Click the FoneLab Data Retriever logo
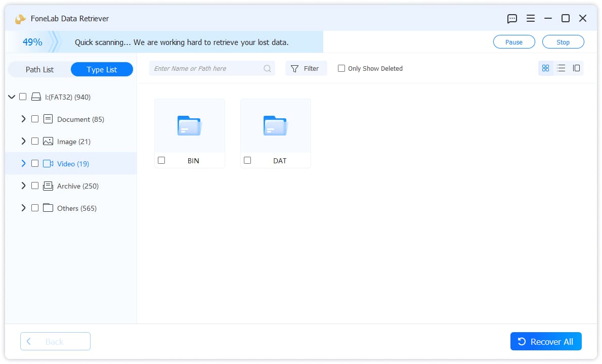The width and height of the screenshot is (602, 364). click(x=20, y=19)
